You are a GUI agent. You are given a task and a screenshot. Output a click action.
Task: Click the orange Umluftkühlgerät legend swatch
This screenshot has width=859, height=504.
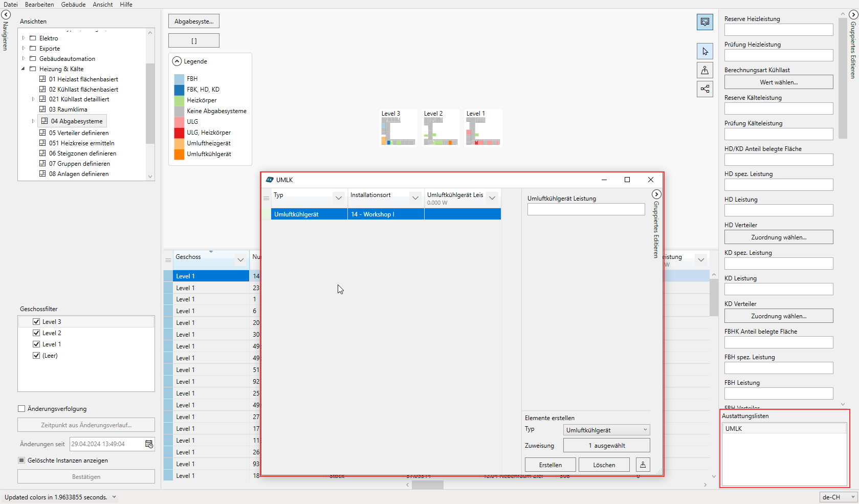coord(179,154)
